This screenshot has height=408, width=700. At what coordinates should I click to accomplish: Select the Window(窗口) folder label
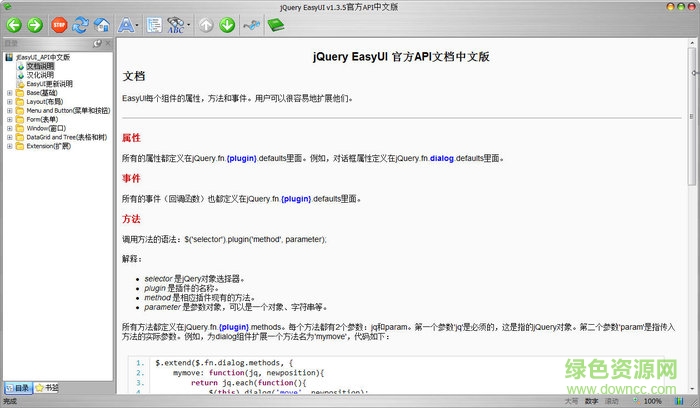[46, 129]
